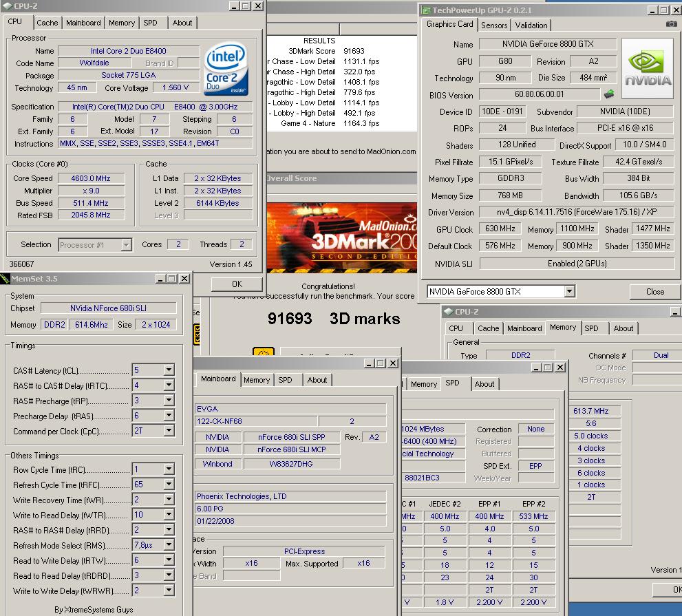Viewport: 682px width, 616px height.
Task: Click the Level 2 cache 6144 KBytes value
Action: point(217,203)
